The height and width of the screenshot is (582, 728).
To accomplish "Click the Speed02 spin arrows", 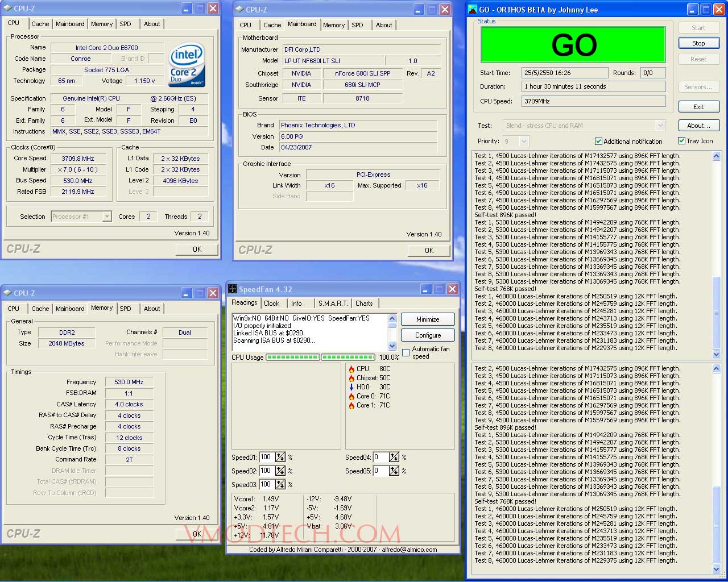I will click(280, 471).
